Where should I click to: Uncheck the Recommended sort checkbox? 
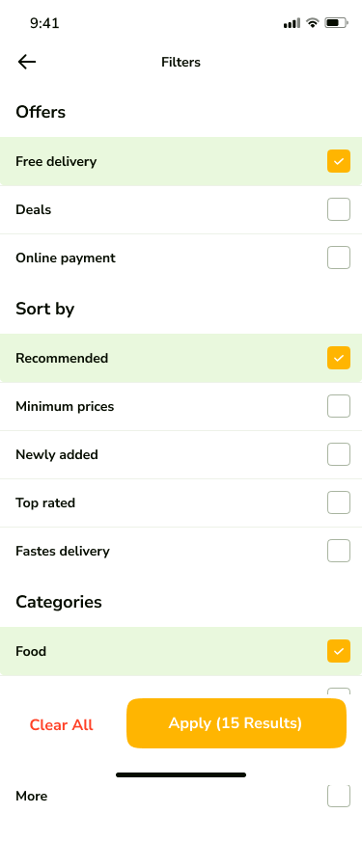(339, 358)
